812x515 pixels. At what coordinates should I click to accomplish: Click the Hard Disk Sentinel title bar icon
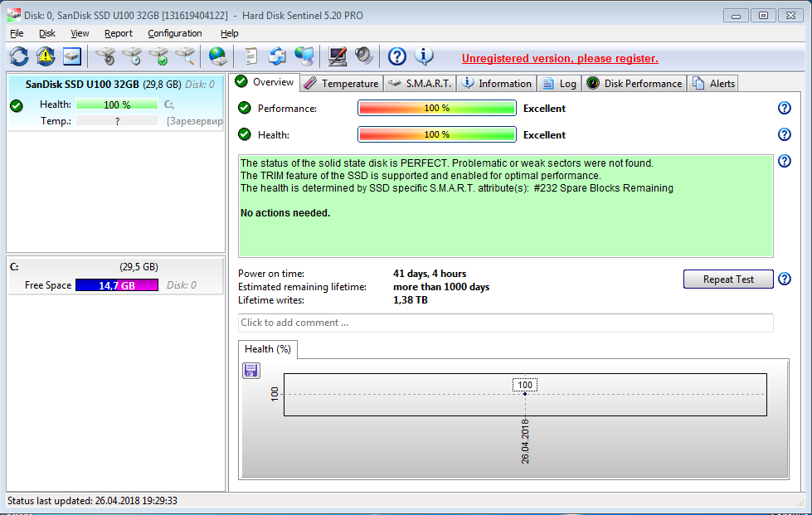pos(14,15)
